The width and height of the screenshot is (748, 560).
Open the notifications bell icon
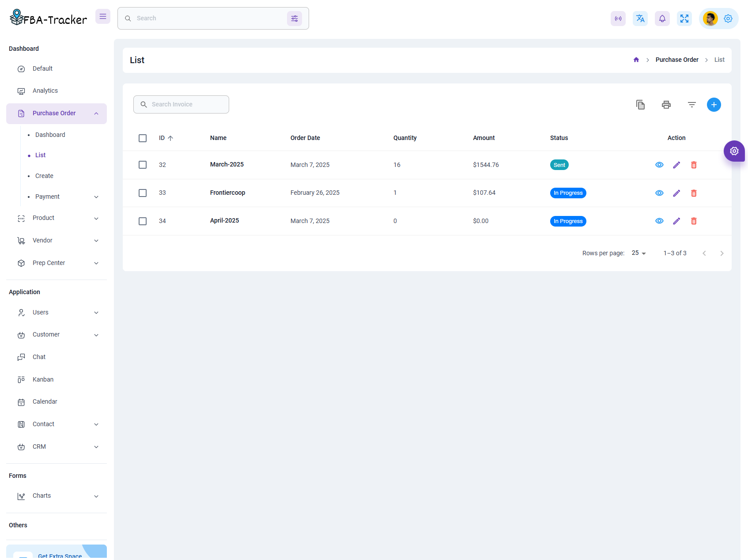click(x=662, y=18)
